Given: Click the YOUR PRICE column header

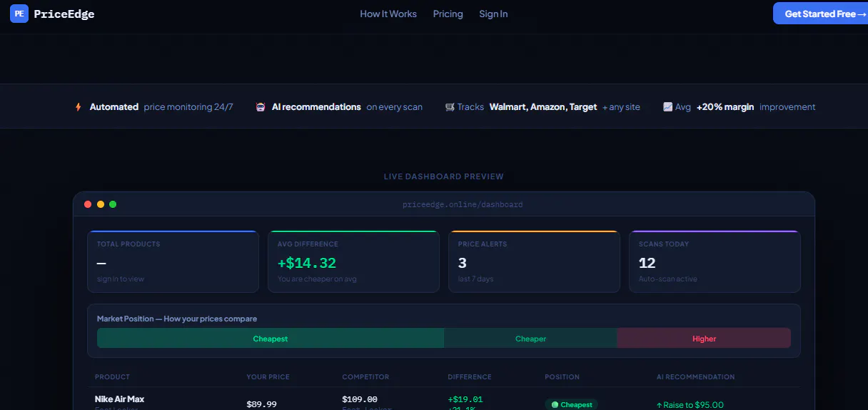Looking at the screenshot, I should click(268, 377).
